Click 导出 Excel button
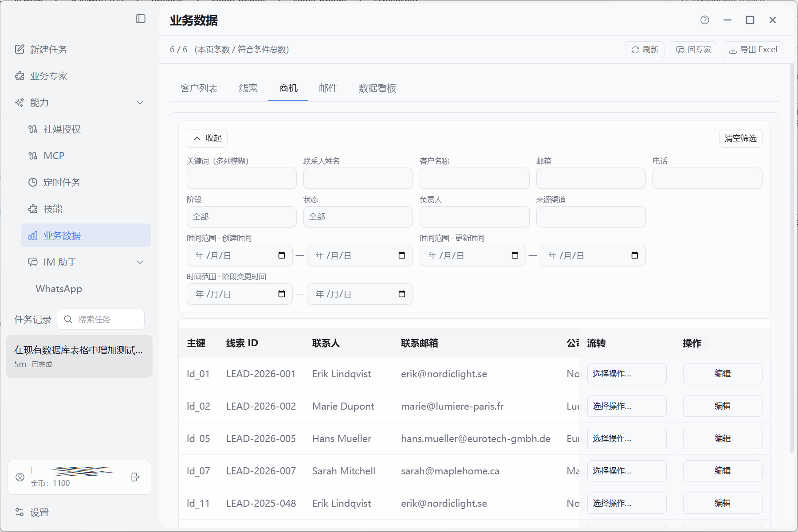This screenshot has width=798, height=532. click(753, 50)
